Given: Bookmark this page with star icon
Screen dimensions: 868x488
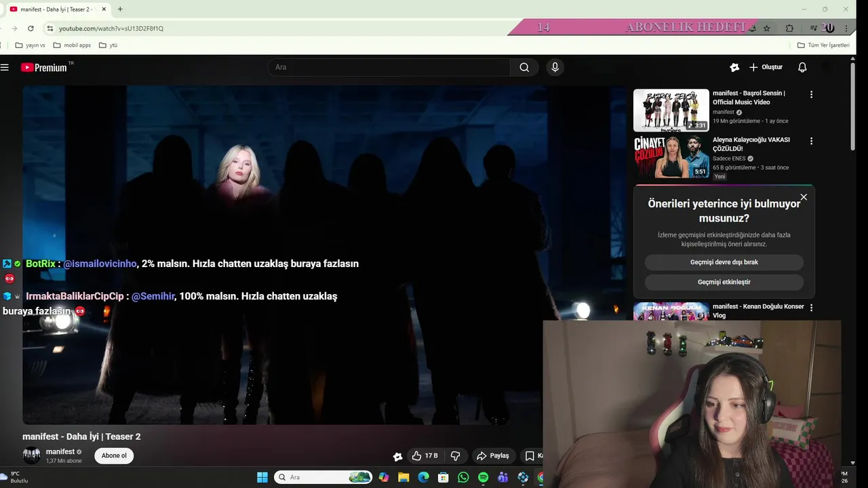Looking at the screenshot, I should coord(766,28).
